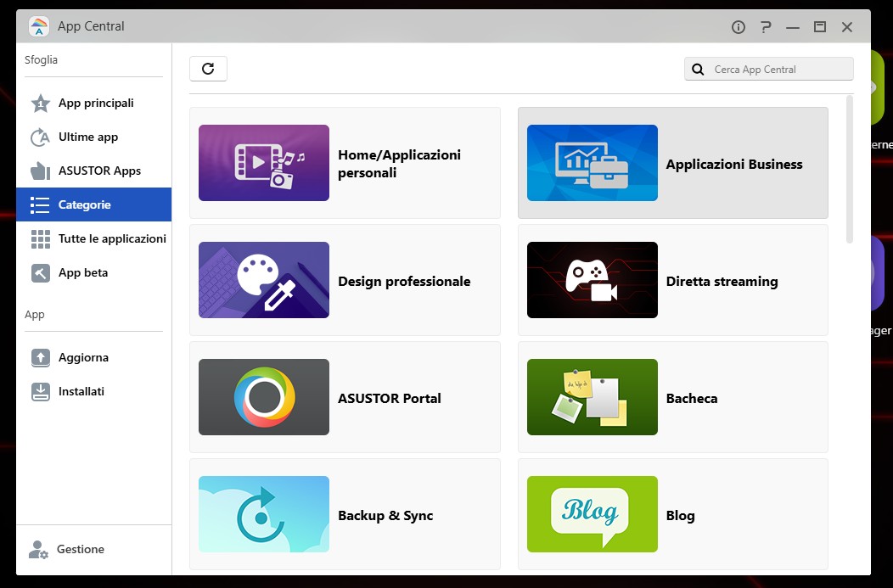893x588 pixels.
Task: Open the App beta section
Action: (x=83, y=272)
